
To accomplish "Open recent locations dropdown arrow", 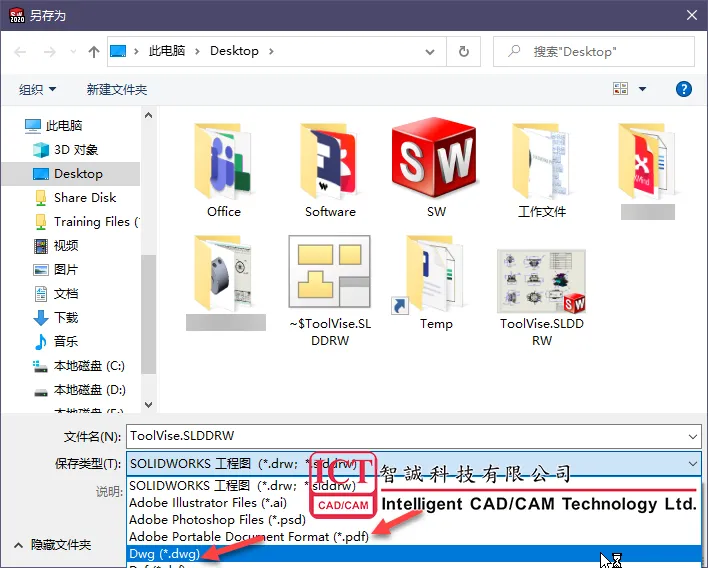I will [73, 52].
